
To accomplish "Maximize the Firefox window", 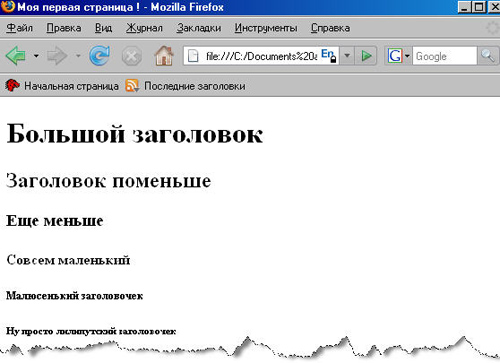I will tap(479, 7).
